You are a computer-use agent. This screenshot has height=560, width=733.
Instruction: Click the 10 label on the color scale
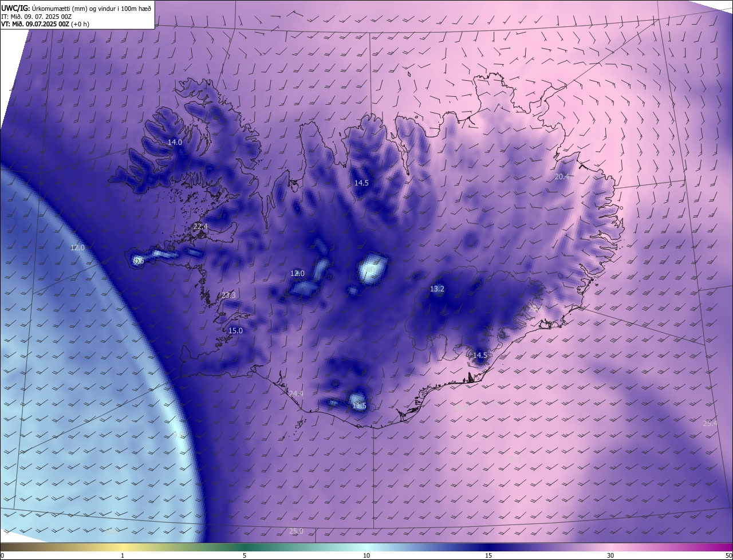[366, 555]
